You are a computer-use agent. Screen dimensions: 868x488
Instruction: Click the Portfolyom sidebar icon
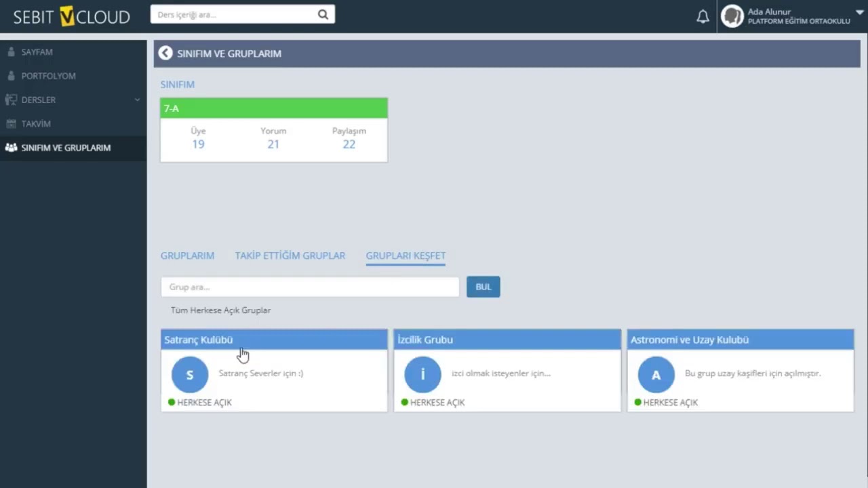click(x=10, y=76)
